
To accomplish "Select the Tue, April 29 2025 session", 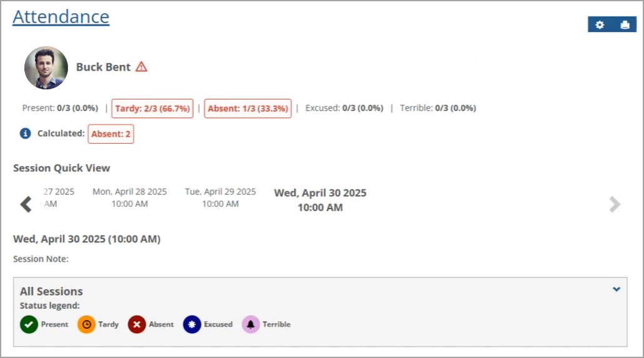I will [x=220, y=197].
